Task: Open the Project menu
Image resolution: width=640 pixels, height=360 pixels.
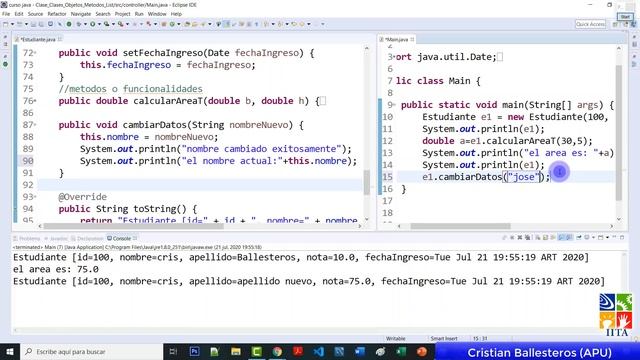Action: click(122, 14)
